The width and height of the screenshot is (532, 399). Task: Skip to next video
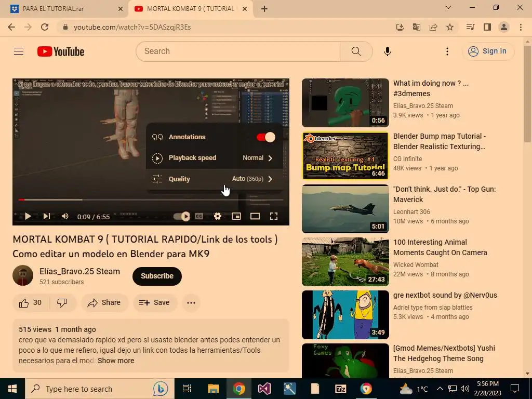pyautogui.click(x=46, y=216)
